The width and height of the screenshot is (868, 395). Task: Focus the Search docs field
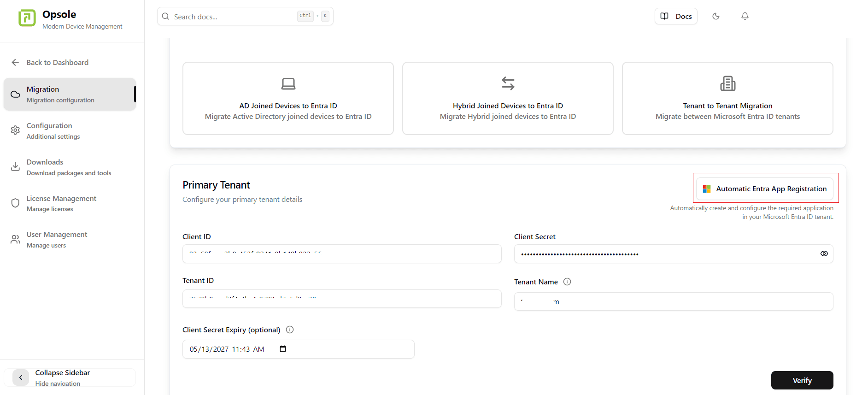click(245, 17)
